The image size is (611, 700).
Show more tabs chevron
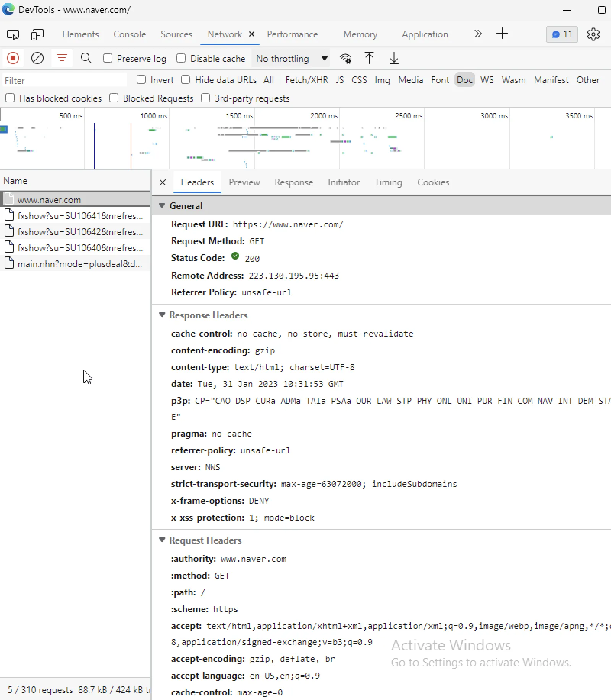pos(478,34)
